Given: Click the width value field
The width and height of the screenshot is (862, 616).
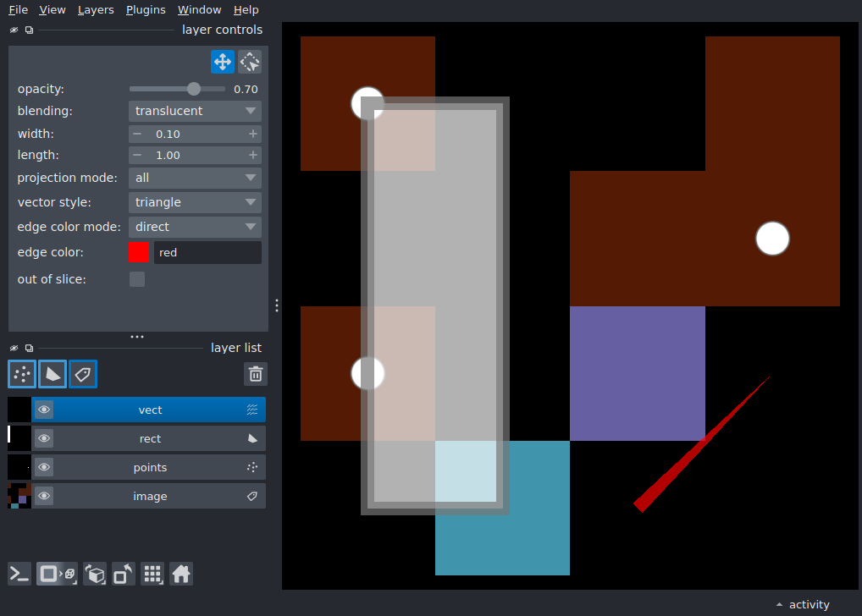Looking at the screenshot, I should click(x=195, y=134).
